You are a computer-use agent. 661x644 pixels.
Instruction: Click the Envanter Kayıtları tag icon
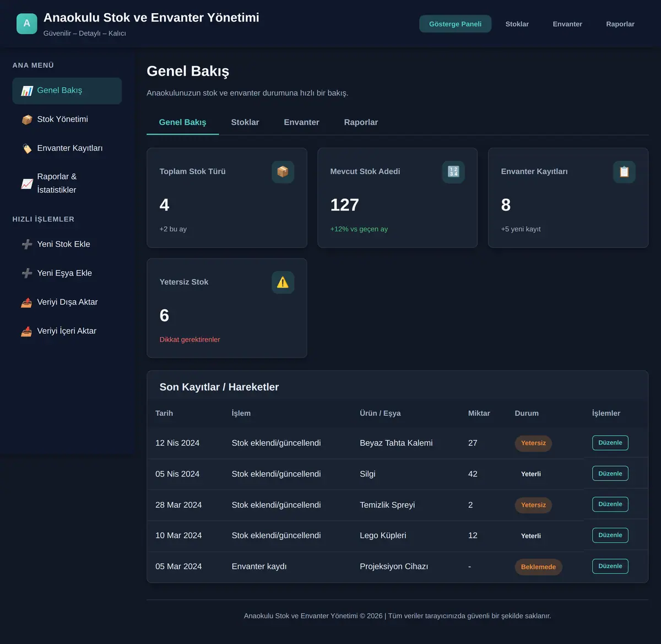[27, 149]
